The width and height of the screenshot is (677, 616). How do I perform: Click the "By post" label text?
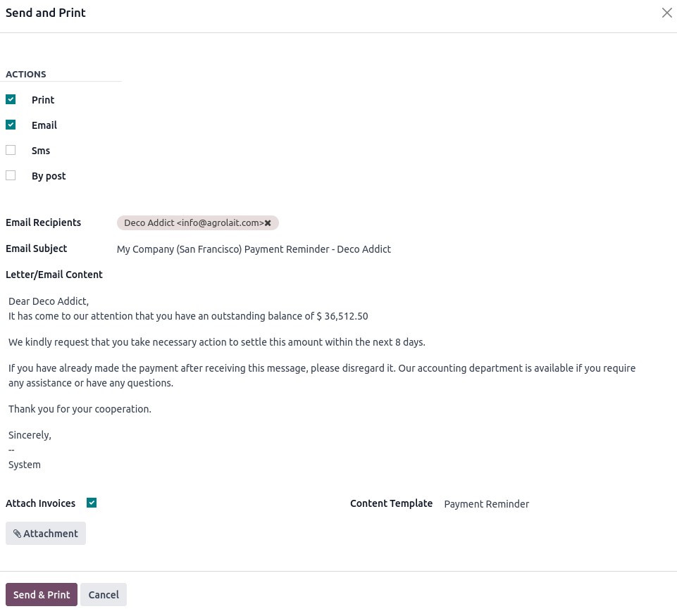[49, 176]
